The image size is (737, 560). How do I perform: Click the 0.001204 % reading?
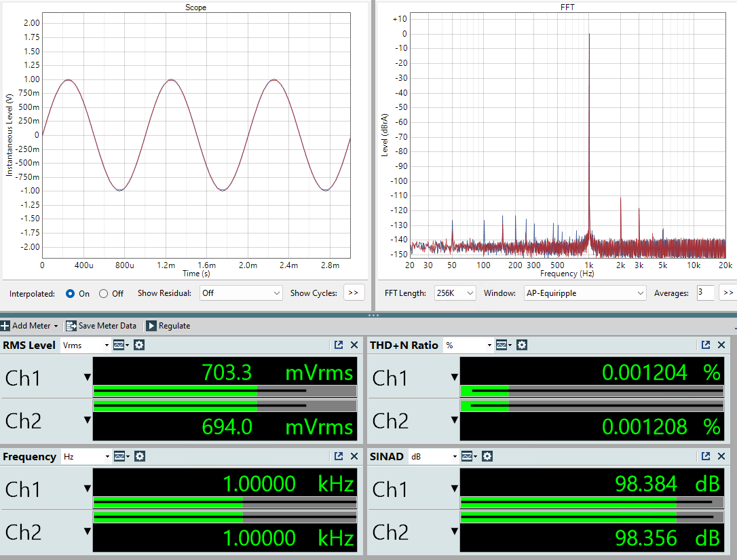(x=661, y=373)
